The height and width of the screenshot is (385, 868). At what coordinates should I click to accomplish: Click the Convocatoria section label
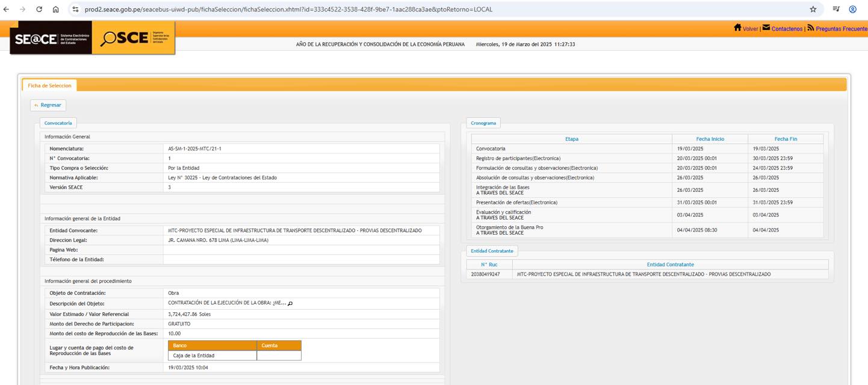pyautogui.click(x=58, y=123)
